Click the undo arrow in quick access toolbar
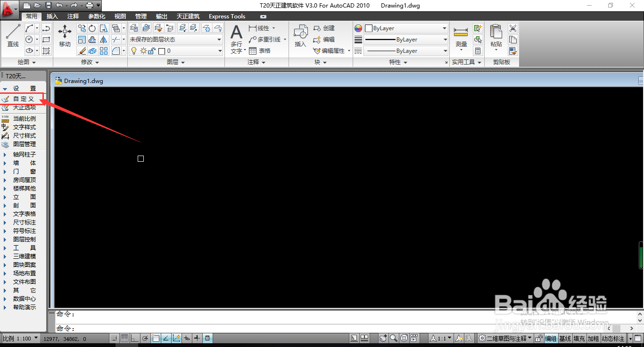 tap(59, 5)
